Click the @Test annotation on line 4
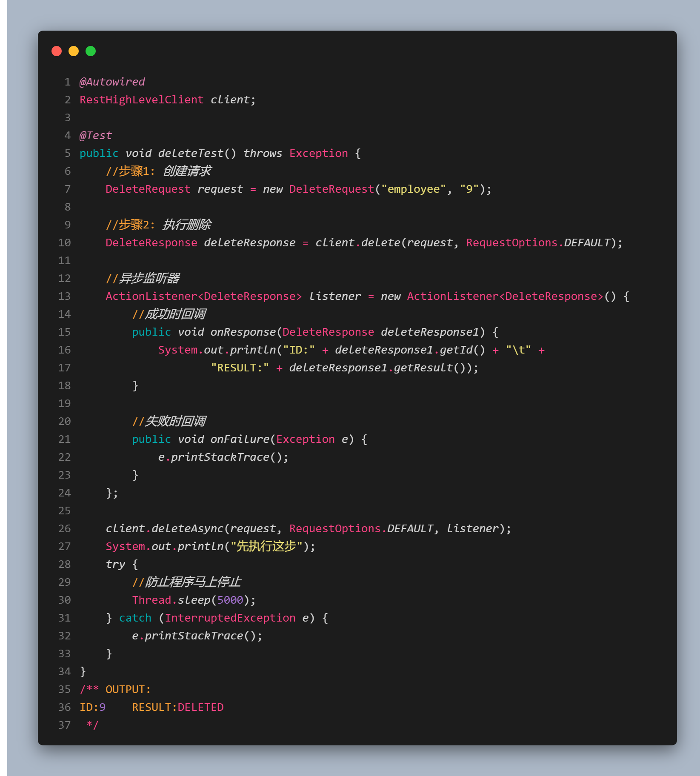 tap(96, 135)
